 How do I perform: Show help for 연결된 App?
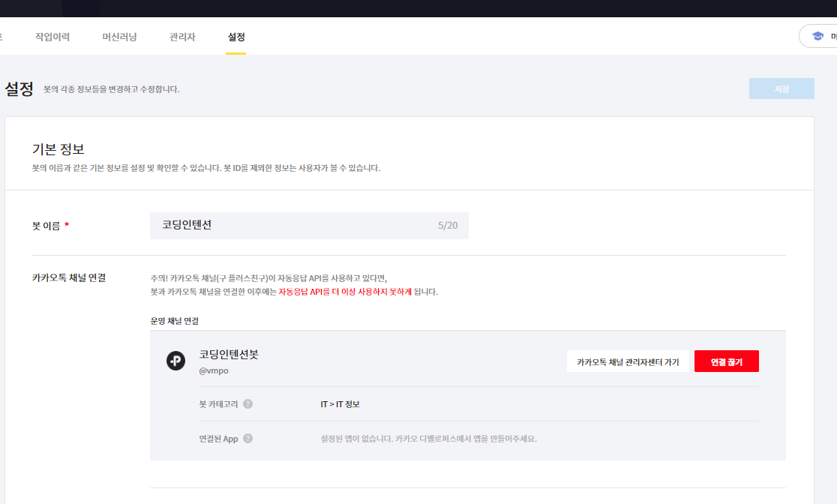[247, 438]
